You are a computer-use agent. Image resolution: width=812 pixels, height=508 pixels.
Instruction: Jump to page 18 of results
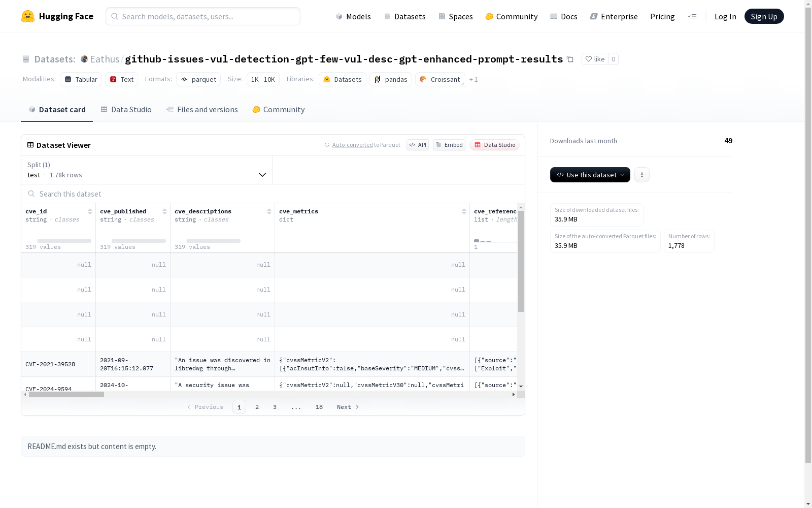[x=319, y=407]
